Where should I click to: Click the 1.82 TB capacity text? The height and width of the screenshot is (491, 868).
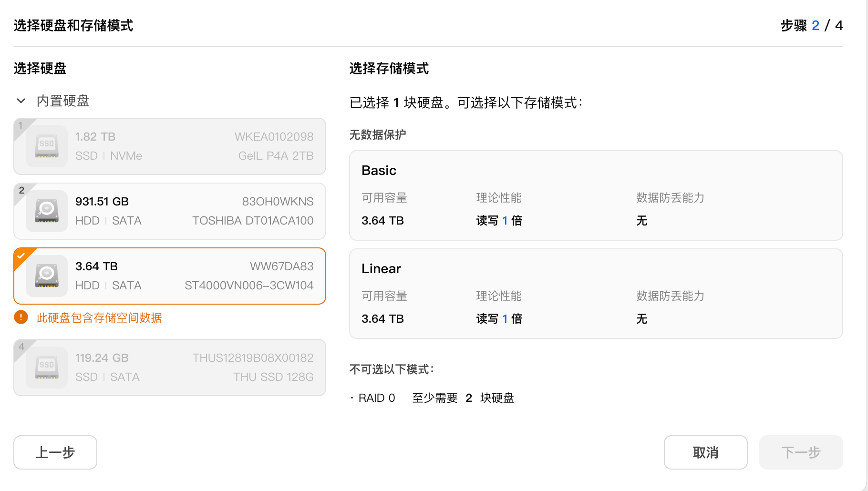[95, 137]
